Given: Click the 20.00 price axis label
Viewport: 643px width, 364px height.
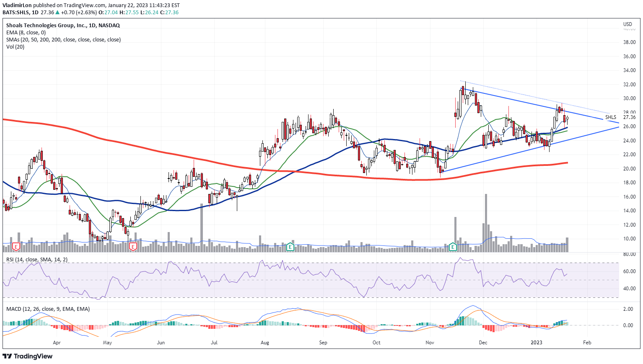Looking at the screenshot, I should point(629,169).
